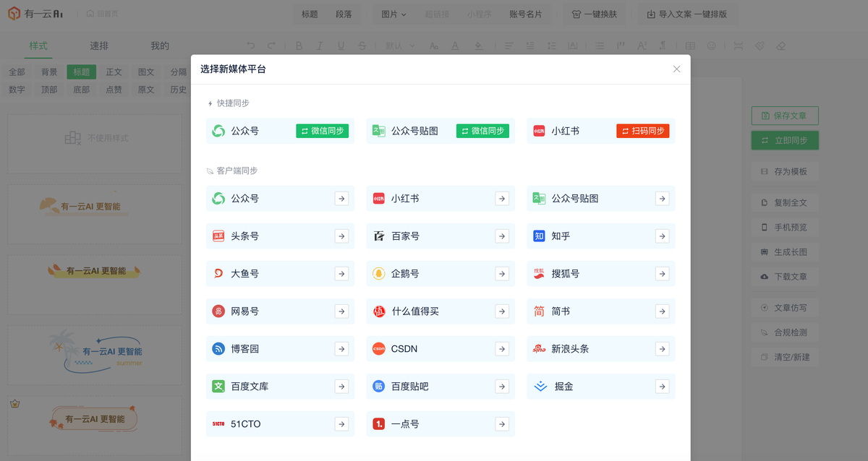Viewport: 868px width, 461px height.
Task: Click 微信同步 button for 公众号贴图
Action: (x=482, y=131)
